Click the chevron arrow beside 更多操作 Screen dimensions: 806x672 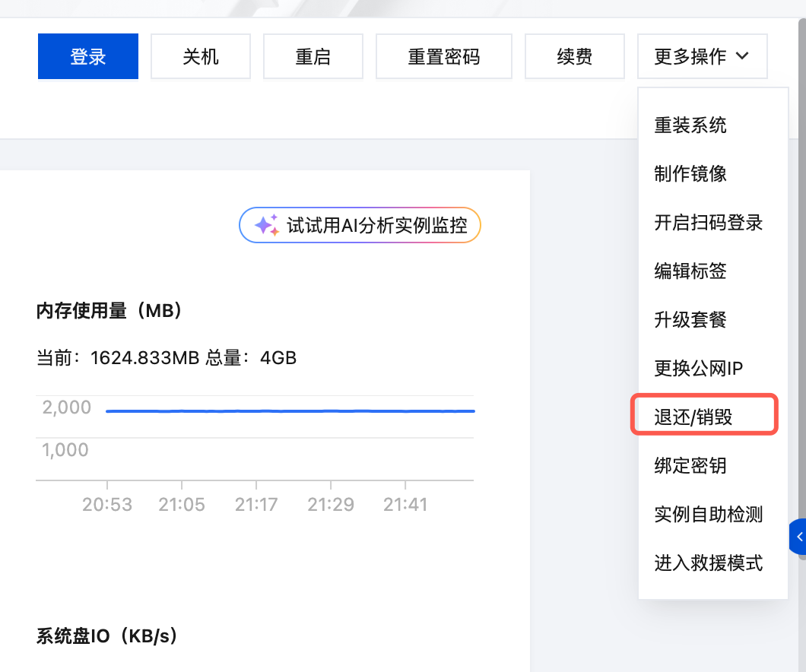pyautogui.click(x=743, y=56)
